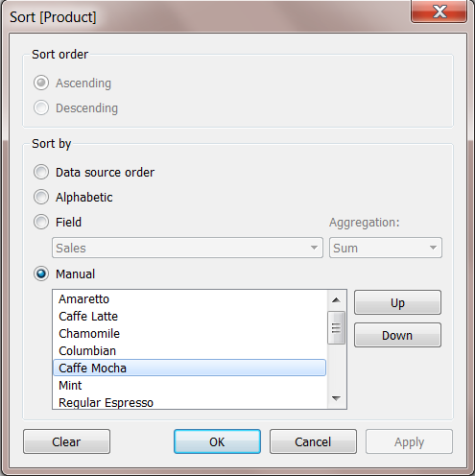This screenshot has height=476, width=475.
Task: Open the Sum aggregation dropdown
Action: click(386, 248)
